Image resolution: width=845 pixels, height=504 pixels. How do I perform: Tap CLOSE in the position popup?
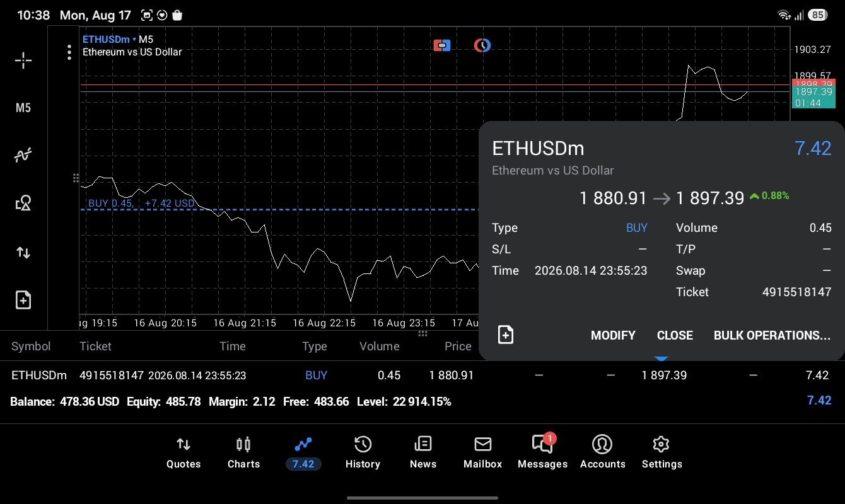coord(675,335)
